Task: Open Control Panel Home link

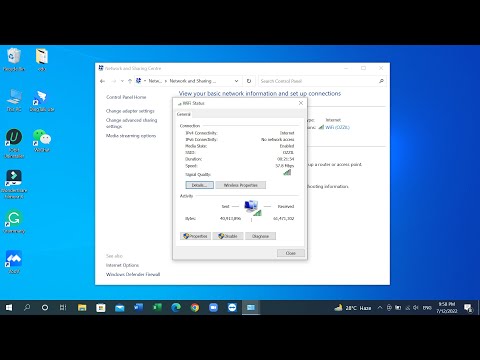Action: point(126,97)
